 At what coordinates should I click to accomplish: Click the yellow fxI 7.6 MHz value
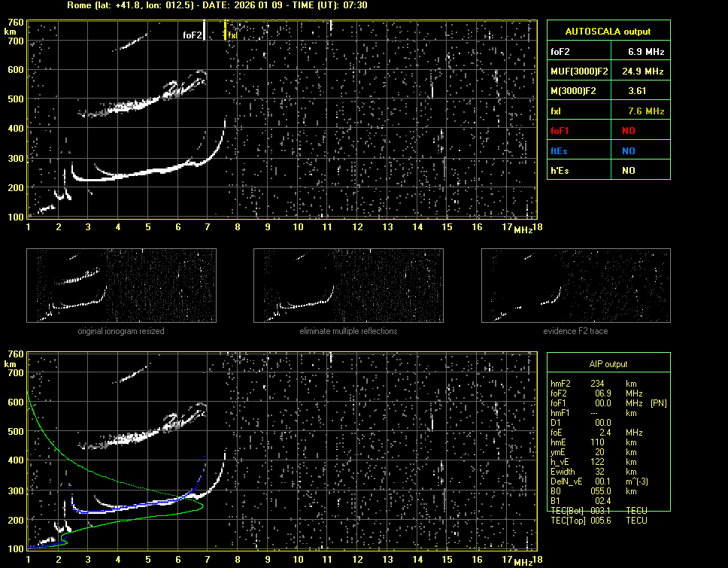click(x=646, y=111)
